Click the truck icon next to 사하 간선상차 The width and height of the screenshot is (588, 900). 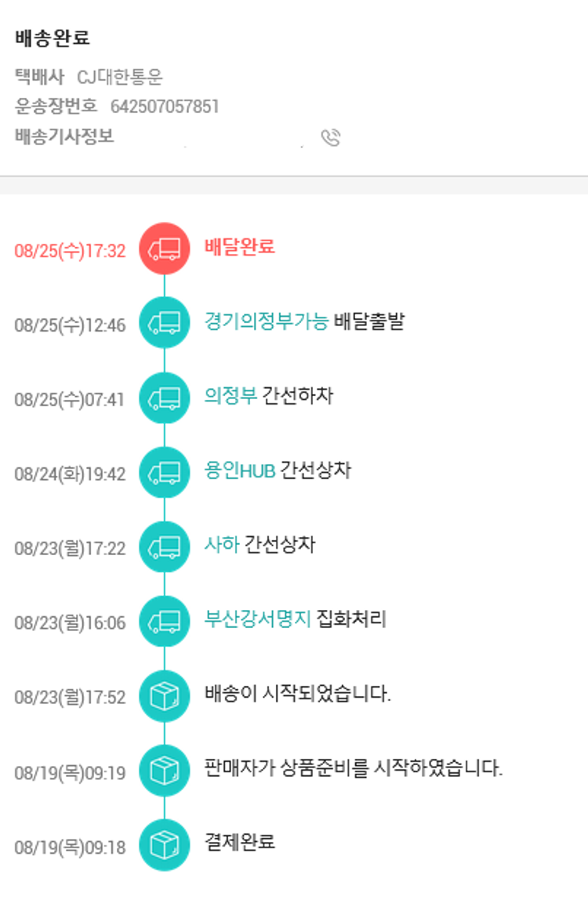pos(164,546)
